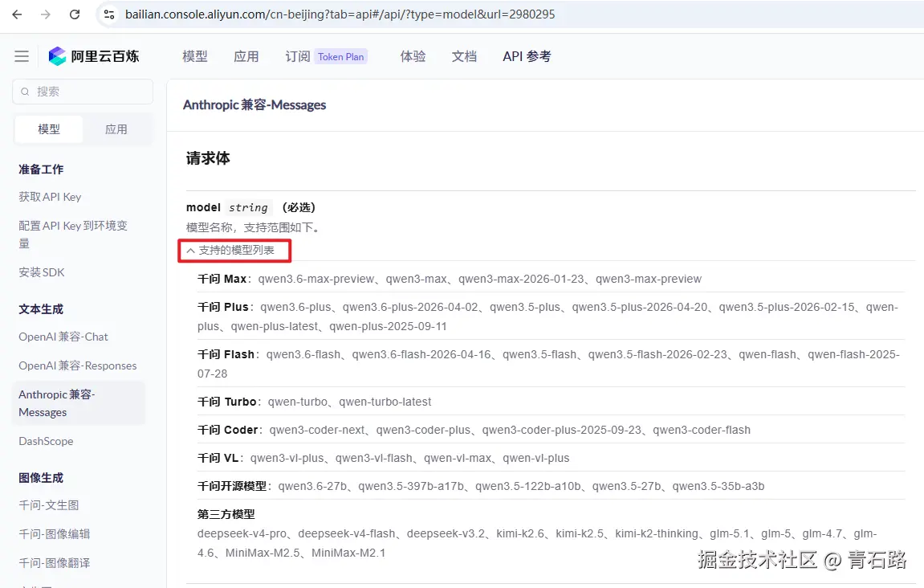Open 获取 API Key page
The image size is (924, 588).
[x=50, y=197]
